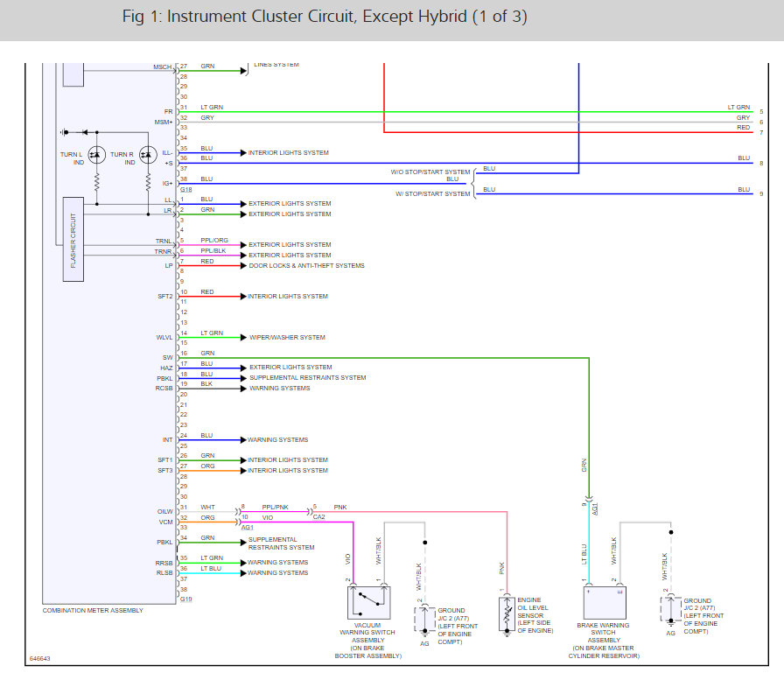Image resolution: width=784 pixels, height=680 pixels.
Task: Click the TURN R IND LED symbol
Action: (148, 155)
